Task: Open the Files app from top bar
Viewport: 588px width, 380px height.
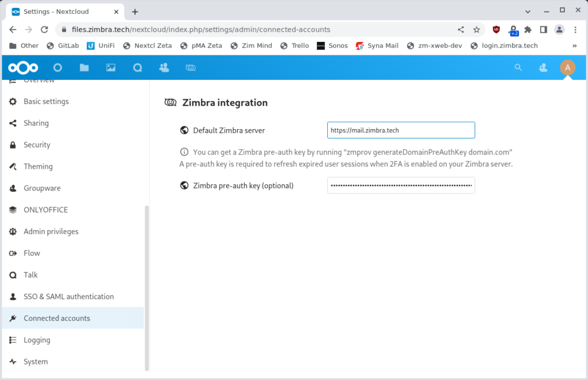Action: [84, 67]
